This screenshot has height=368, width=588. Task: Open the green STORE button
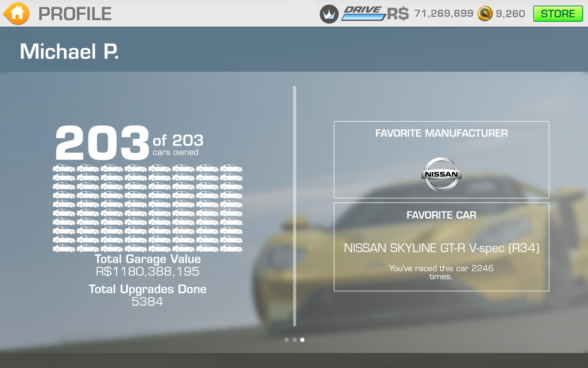[558, 14]
